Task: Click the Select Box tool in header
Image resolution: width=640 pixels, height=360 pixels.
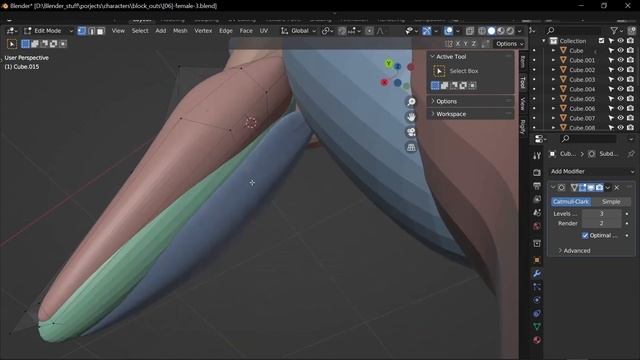Action: [x=12, y=44]
